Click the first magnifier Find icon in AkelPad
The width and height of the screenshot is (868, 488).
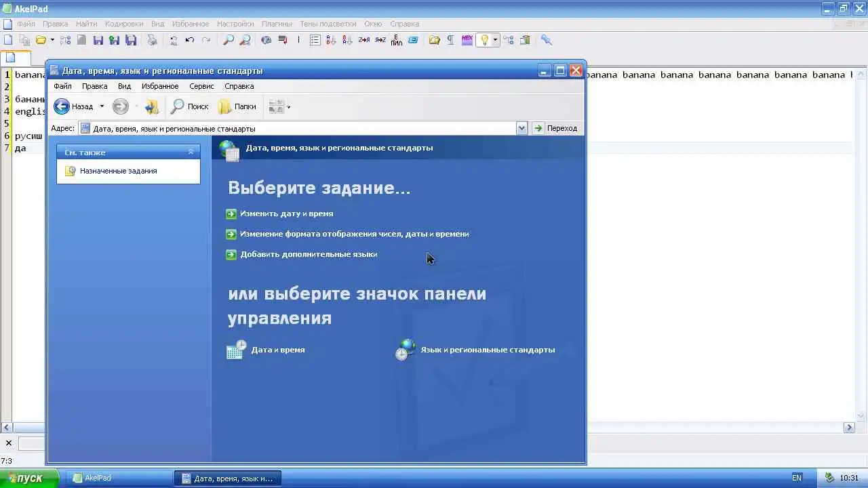[229, 40]
